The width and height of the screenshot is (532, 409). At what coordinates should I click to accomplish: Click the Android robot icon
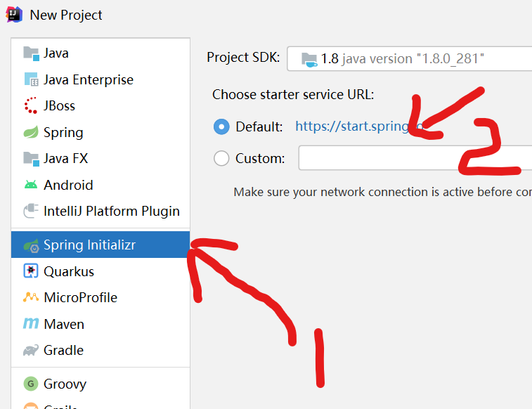[31, 185]
